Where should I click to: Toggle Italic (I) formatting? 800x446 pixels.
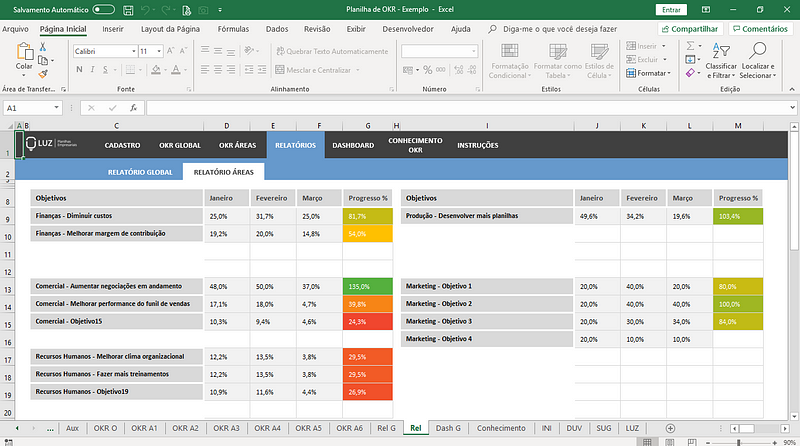point(92,69)
